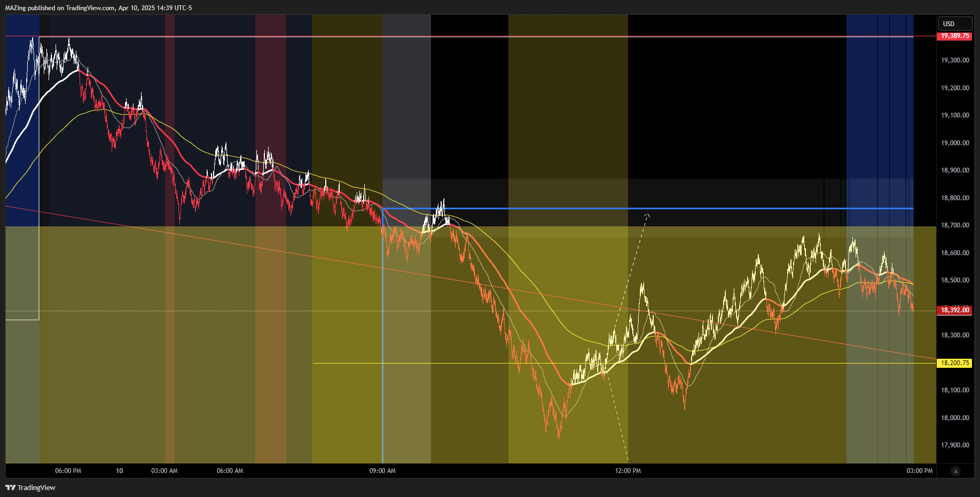Viewport: 980px width, 497px height.
Task: Click the 06:00 PM time label
Action: click(68, 471)
